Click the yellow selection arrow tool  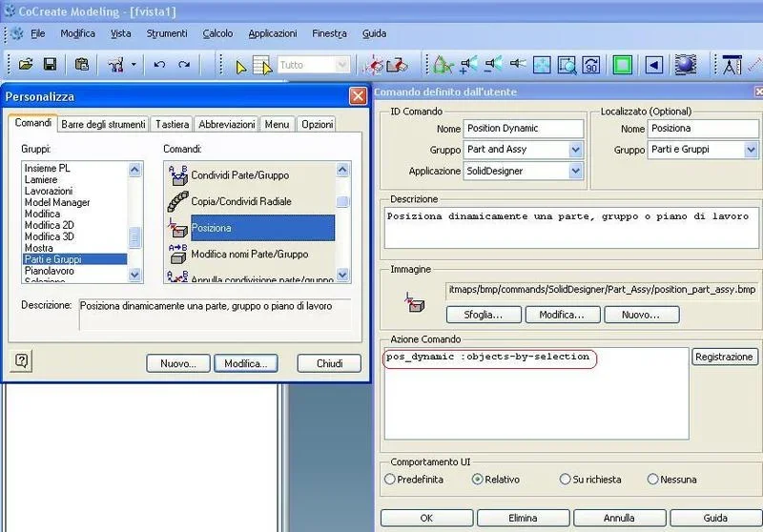click(x=241, y=66)
